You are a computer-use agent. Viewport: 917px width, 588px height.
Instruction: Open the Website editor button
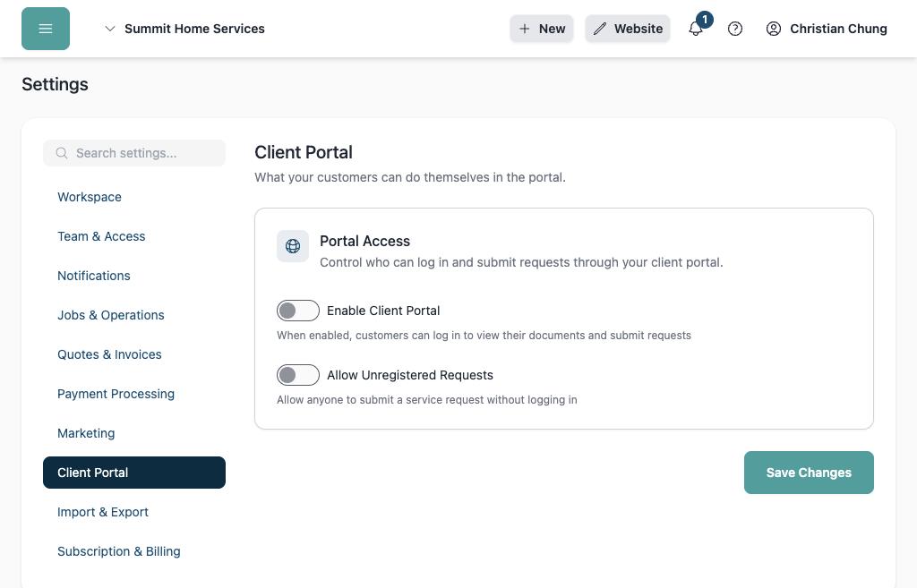pos(628,29)
